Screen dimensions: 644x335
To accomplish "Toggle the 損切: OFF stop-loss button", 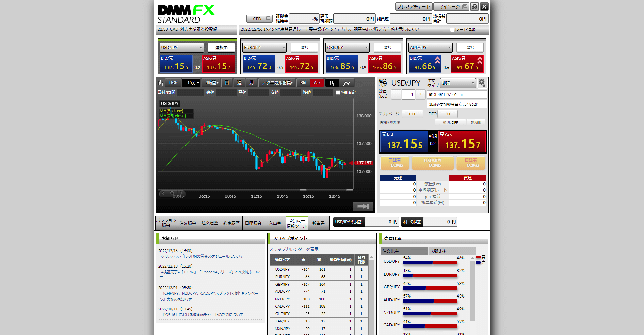I will [x=450, y=122].
